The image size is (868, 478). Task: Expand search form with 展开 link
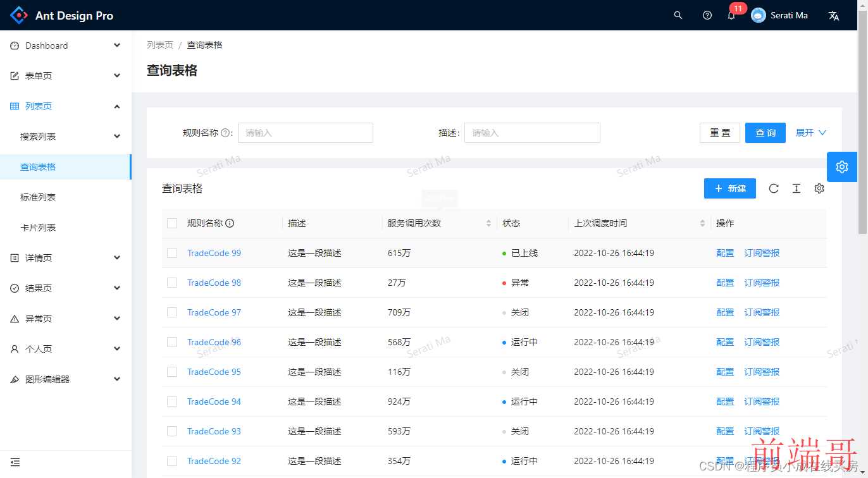click(x=811, y=133)
